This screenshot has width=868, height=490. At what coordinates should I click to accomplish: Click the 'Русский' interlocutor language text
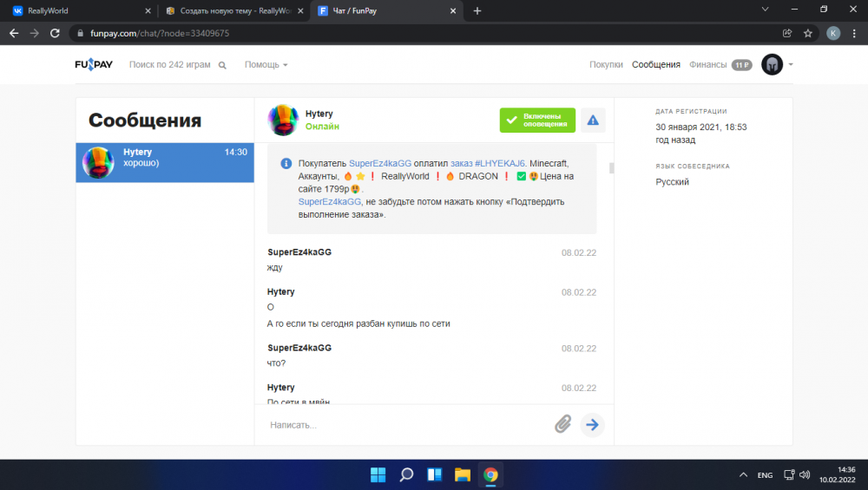672,182
